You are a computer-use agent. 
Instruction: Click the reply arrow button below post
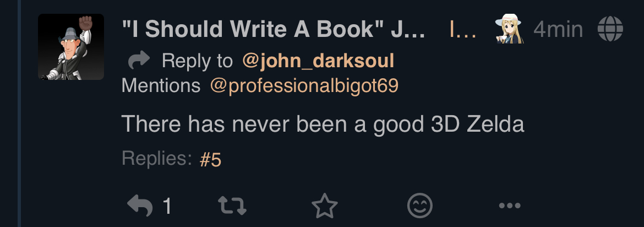140,205
